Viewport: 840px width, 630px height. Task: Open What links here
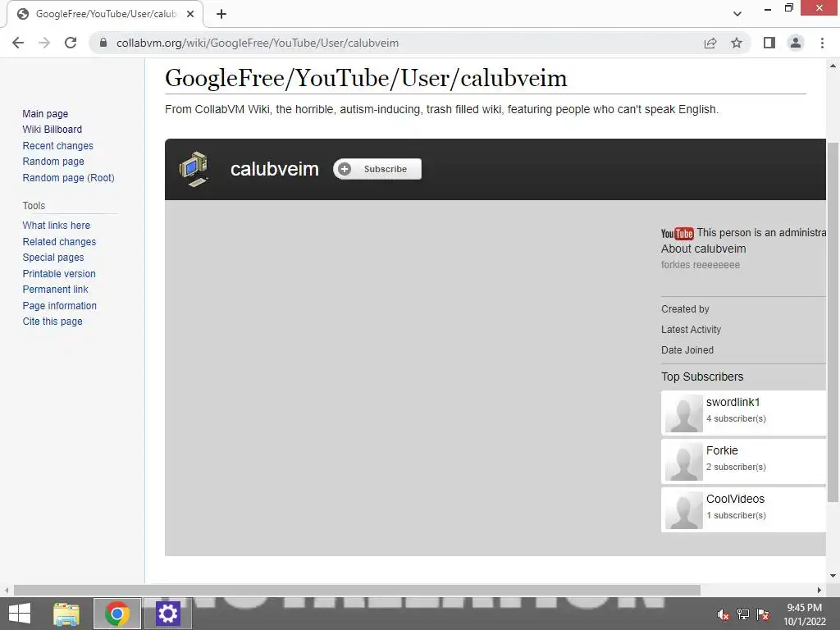tap(57, 226)
